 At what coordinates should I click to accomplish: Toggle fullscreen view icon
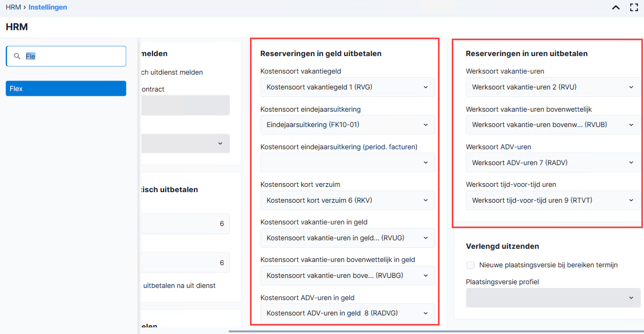pos(633,7)
